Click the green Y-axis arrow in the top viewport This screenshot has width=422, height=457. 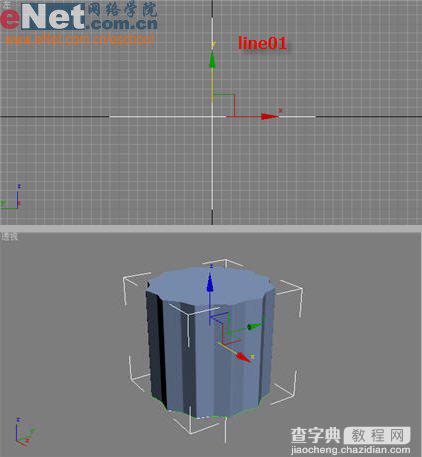[212, 59]
